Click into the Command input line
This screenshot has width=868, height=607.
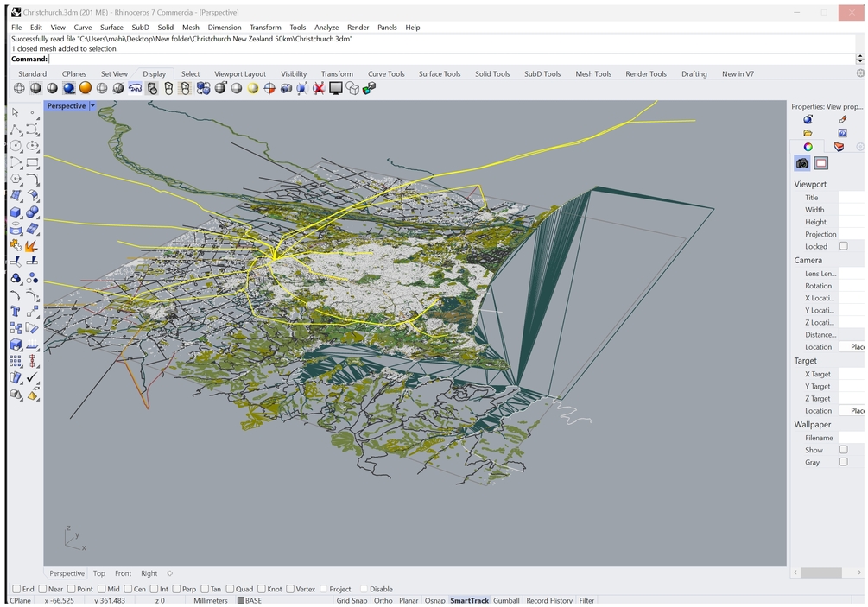tap(451, 59)
